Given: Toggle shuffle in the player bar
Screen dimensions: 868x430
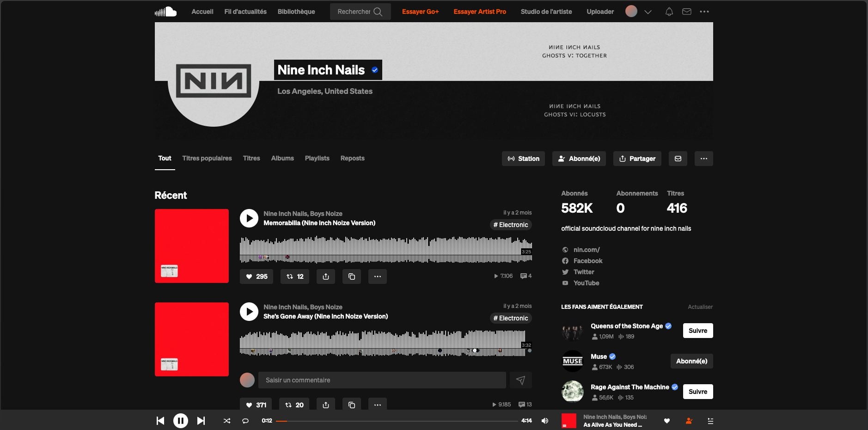Looking at the screenshot, I should [227, 421].
